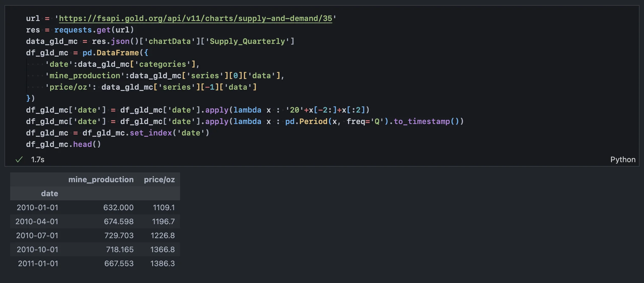The height and width of the screenshot is (283, 644).
Task: Click the green execution success checkmark
Action: (x=19, y=160)
